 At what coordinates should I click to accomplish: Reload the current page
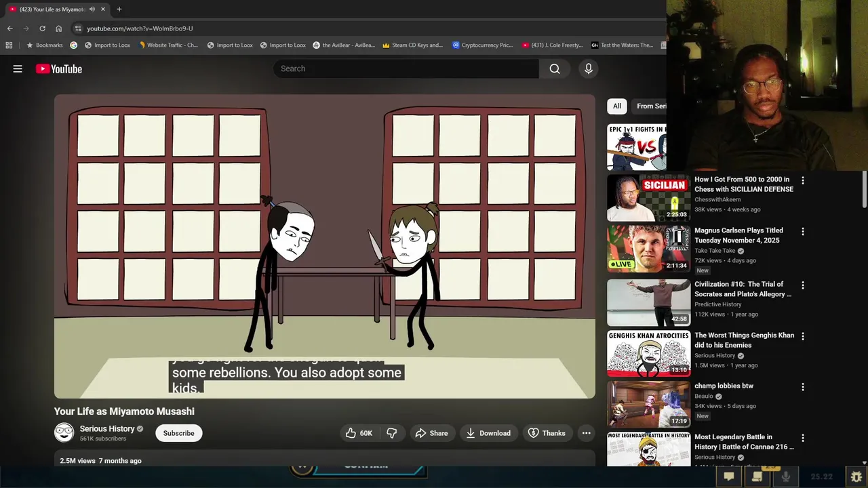click(42, 28)
